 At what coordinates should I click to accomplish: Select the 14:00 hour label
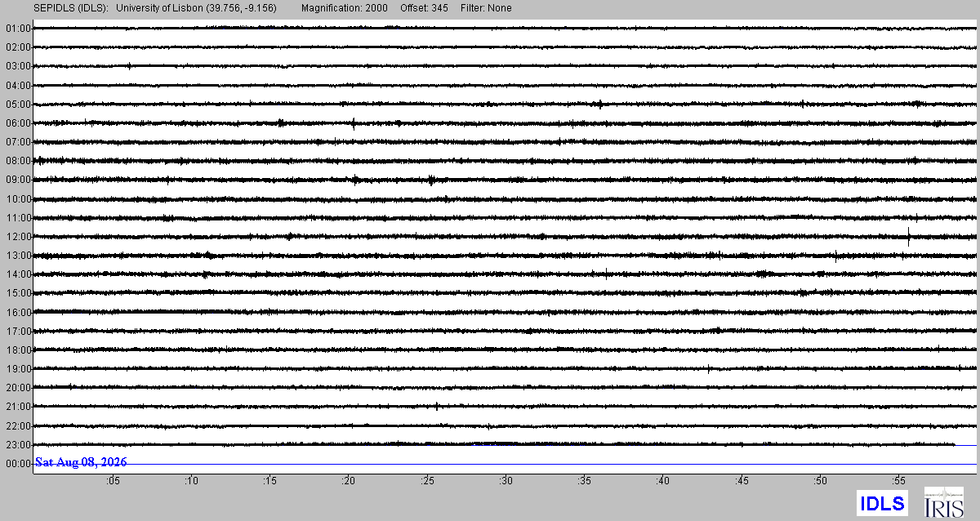(18, 274)
